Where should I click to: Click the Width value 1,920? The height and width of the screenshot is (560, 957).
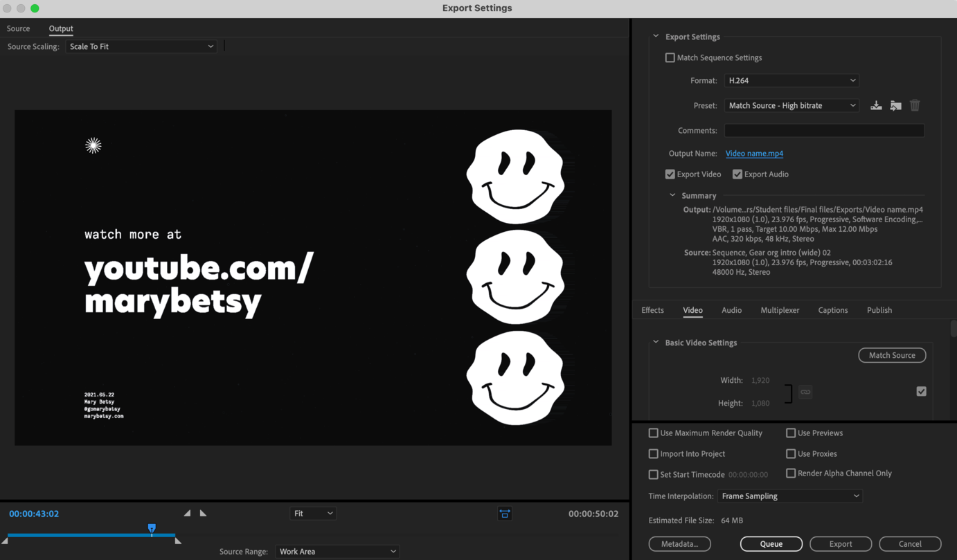(760, 380)
